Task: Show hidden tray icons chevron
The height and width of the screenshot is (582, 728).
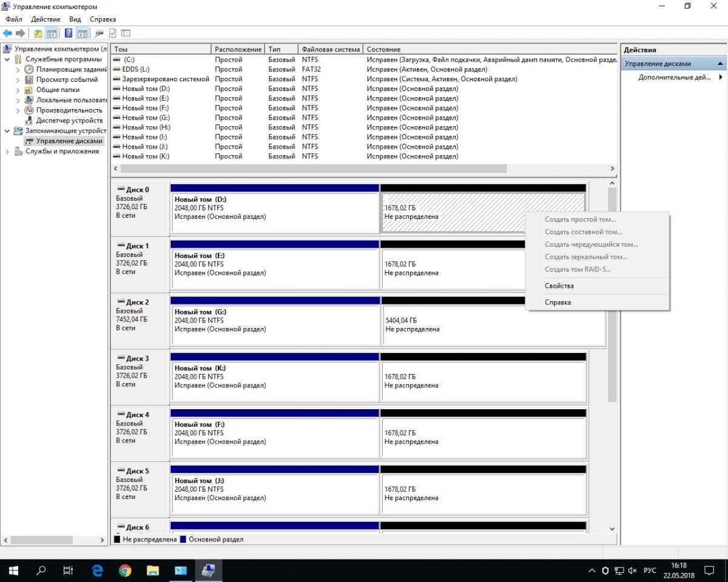Action: point(592,570)
